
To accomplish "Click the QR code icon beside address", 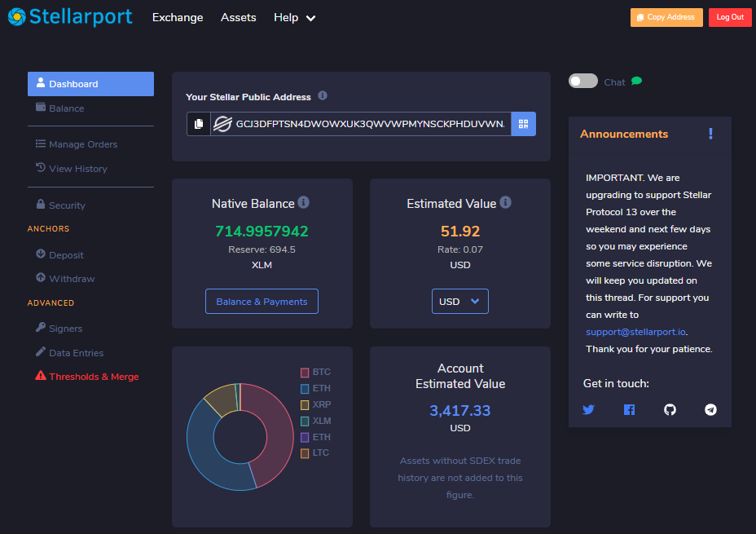I will tap(523, 124).
